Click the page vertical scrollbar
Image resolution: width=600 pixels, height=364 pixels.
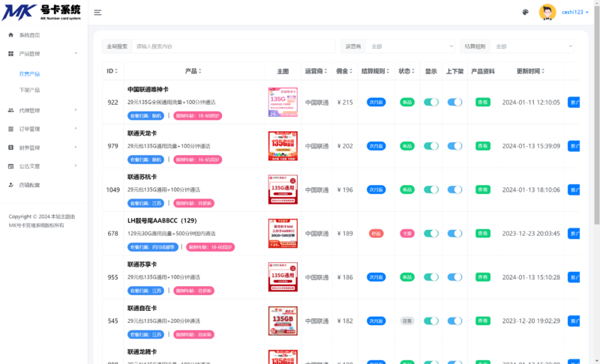pos(597,117)
